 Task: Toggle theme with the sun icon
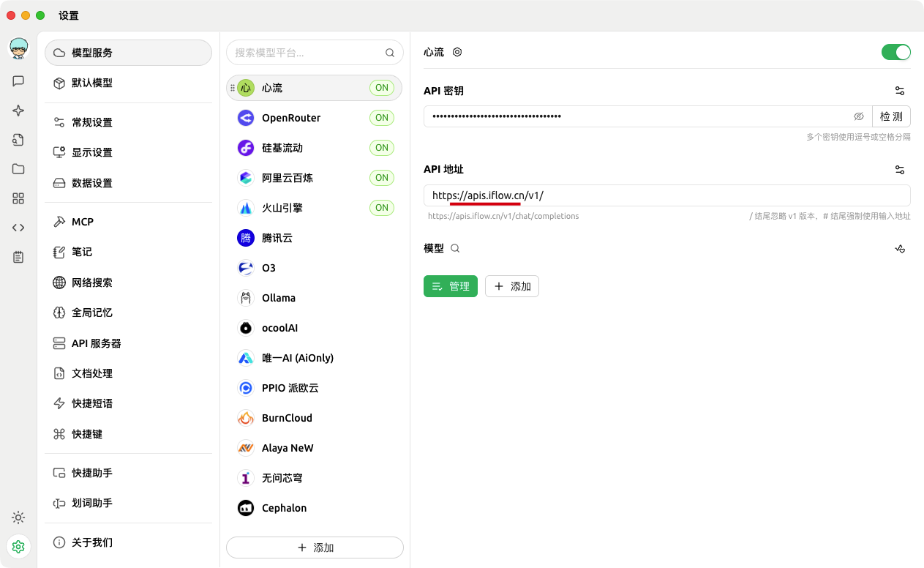click(18, 517)
